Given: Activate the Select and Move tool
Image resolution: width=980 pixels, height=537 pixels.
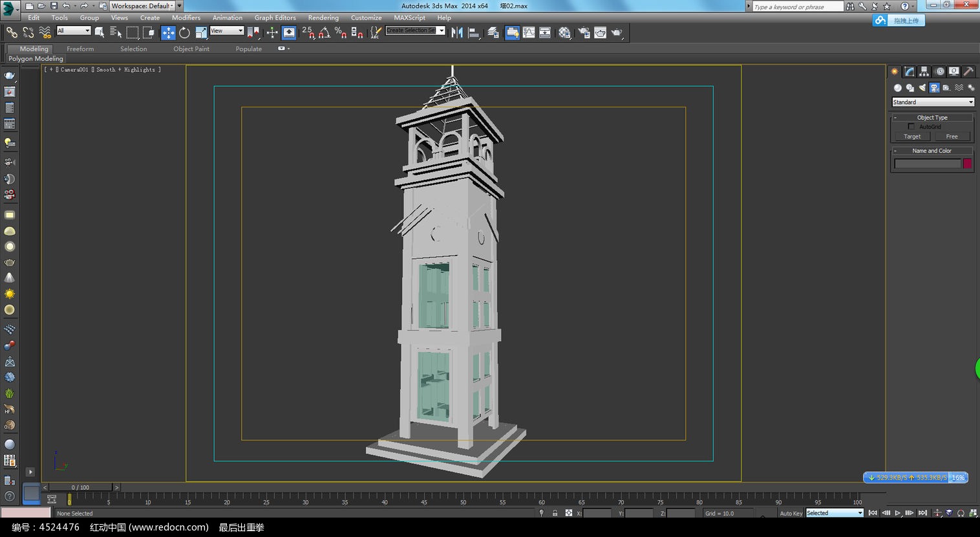Looking at the screenshot, I should click(168, 32).
